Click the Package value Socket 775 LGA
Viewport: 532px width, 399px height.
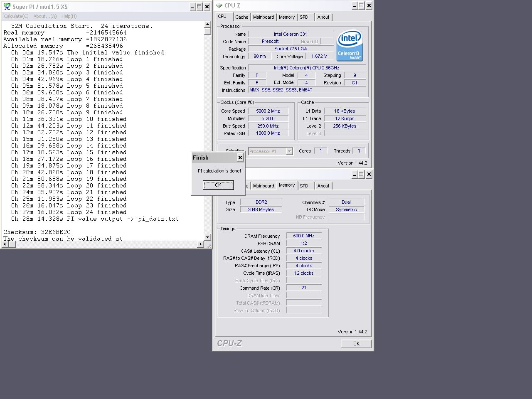click(x=291, y=49)
